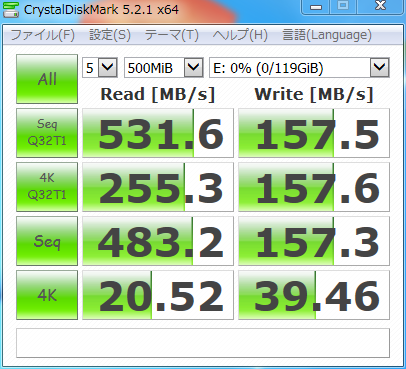Click the CrystalDiskMark title bar app icon

[x=11, y=9]
